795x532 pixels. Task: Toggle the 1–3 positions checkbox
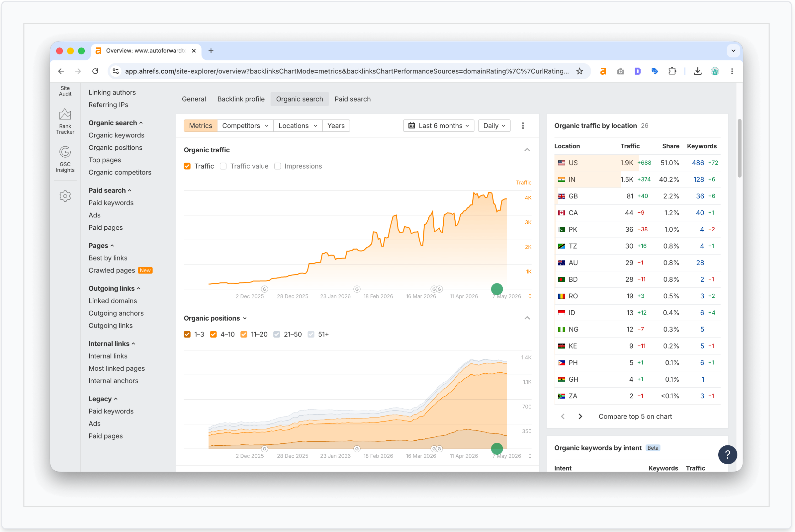coord(187,335)
